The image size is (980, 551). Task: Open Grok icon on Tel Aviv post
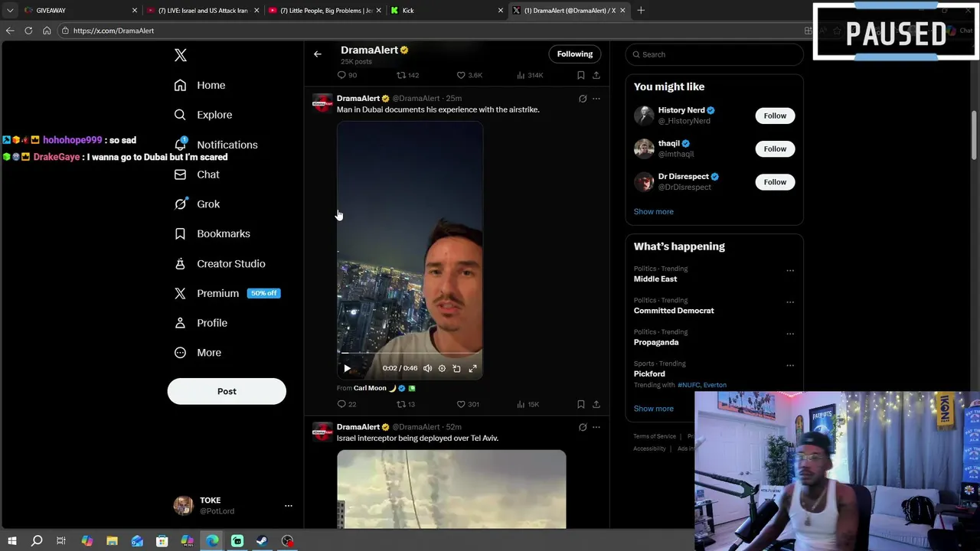[583, 427]
